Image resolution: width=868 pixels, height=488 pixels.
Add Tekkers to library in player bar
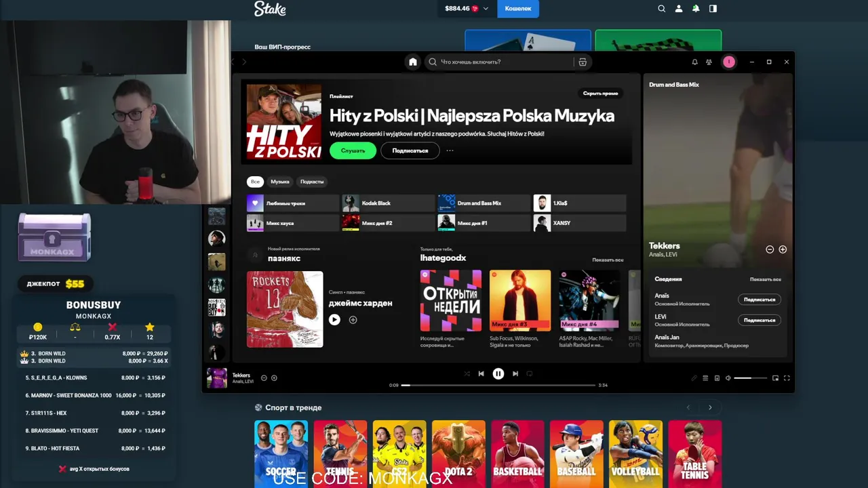[x=274, y=378]
